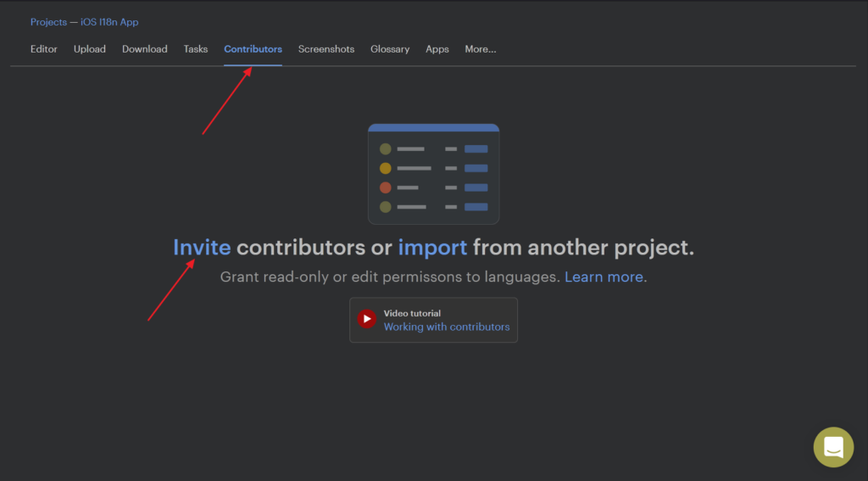The height and width of the screenshot is (481, 868).
Task: Go to the Apps tab
Action: tap(437, 49)
